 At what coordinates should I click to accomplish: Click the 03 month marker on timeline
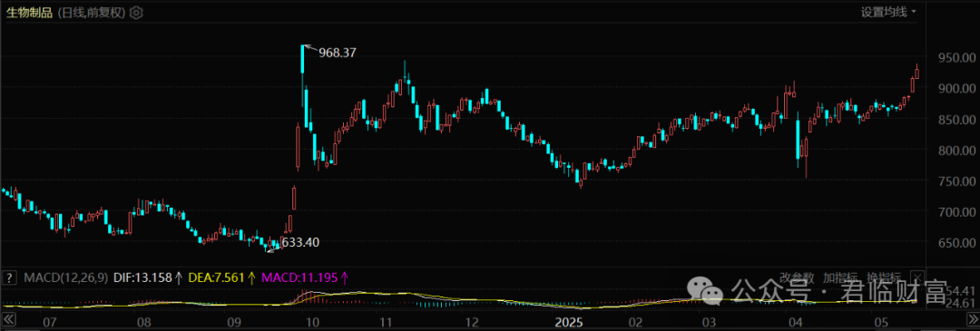[x=708, y=322]
